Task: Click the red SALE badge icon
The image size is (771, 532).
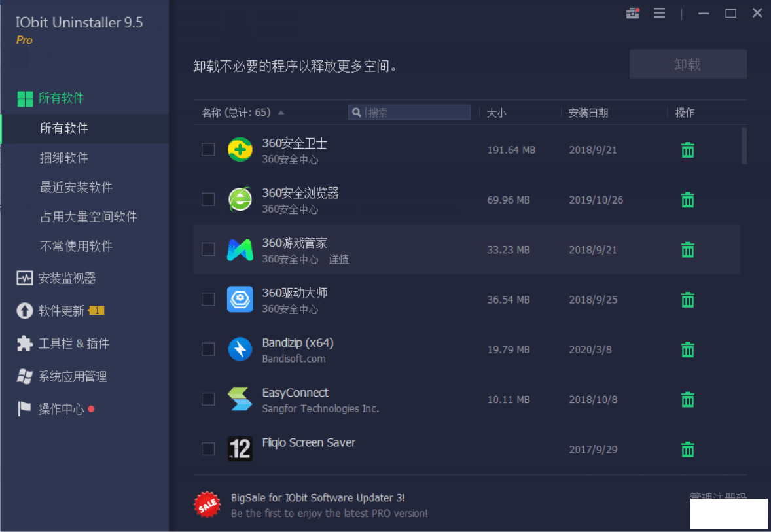Action: click(x=207, y=505)
